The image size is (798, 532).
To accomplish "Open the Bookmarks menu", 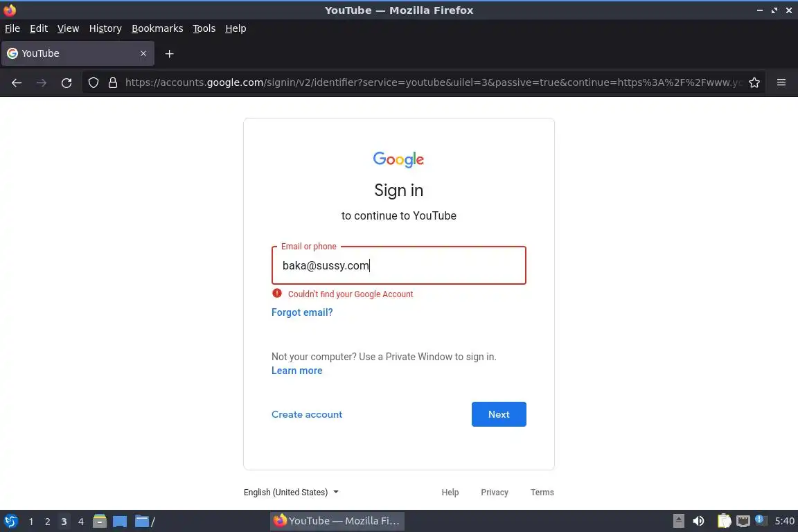I will pos(157,28).
